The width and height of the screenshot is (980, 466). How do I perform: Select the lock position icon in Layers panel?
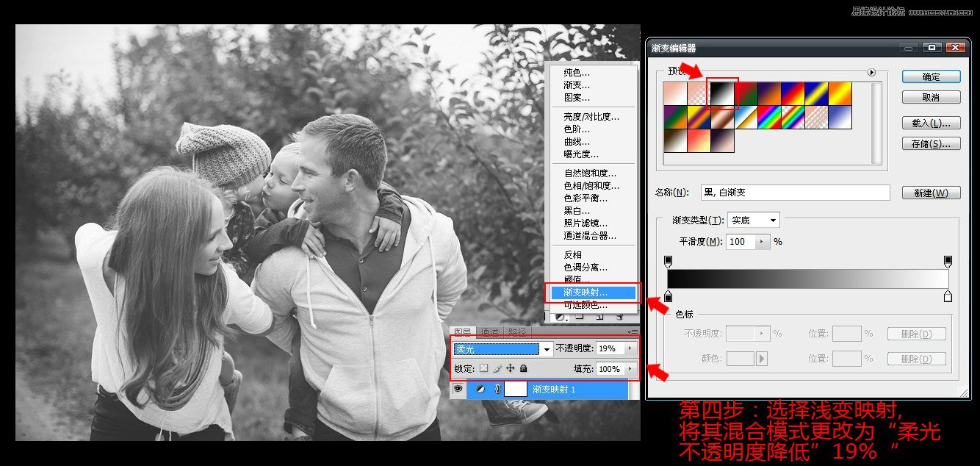pyautogui.click(x=511, y=369)
